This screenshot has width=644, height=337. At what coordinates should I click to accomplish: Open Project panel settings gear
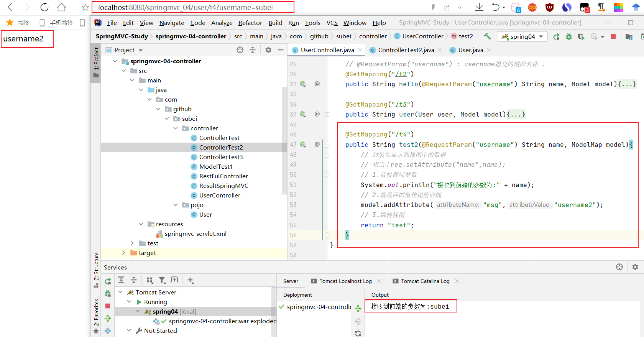pyautogui.click(x=268, y=50)
